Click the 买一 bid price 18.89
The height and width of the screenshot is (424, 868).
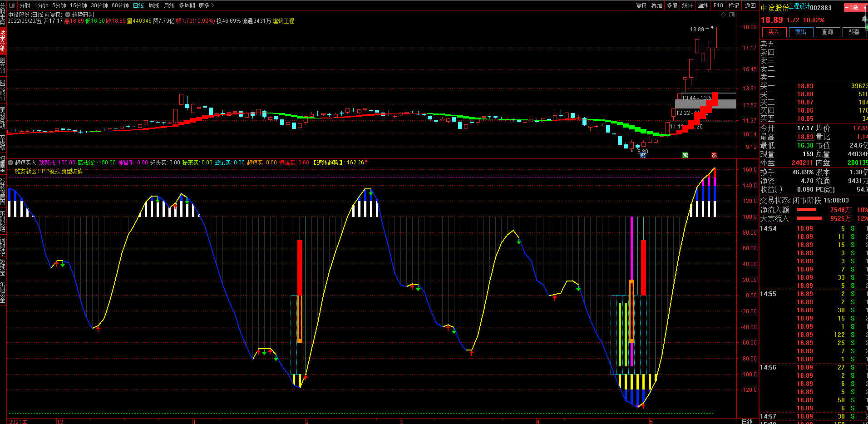point(805,86)
